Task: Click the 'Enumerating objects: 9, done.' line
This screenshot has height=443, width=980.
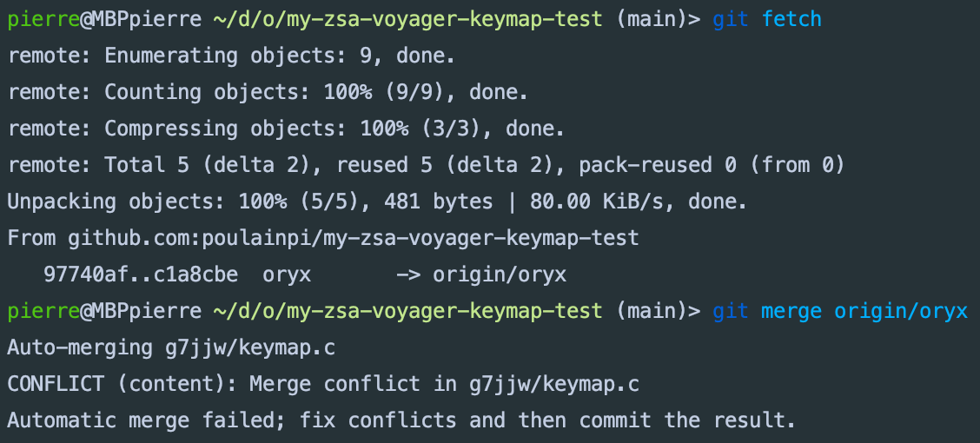Action: click(x=231, y=56)
